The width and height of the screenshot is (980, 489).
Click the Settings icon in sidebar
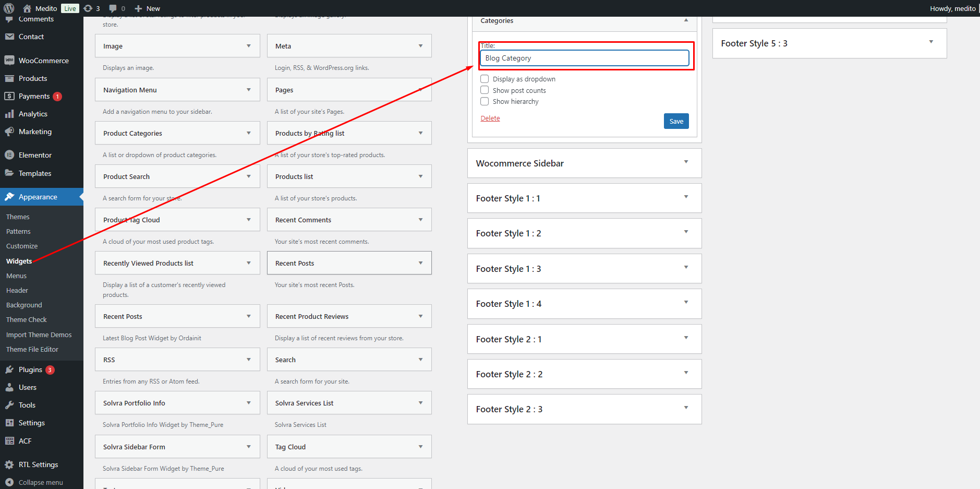(x=9, y=423)
